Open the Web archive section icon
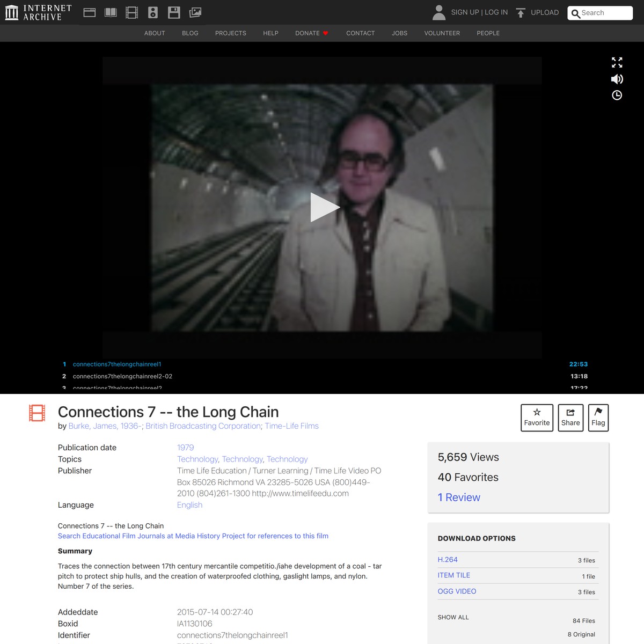This screenshot has height=644, width=644. point(89,12)
